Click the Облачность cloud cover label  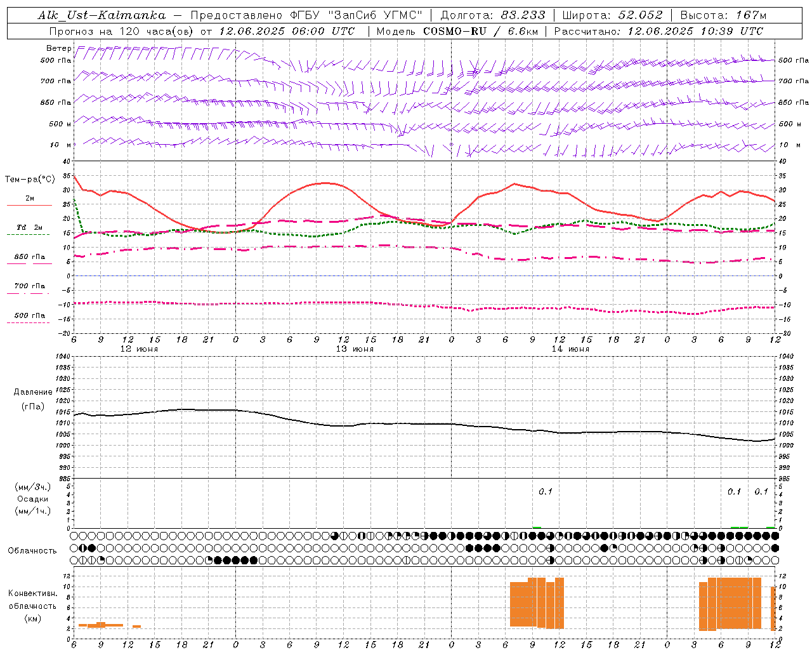(32, 550)
